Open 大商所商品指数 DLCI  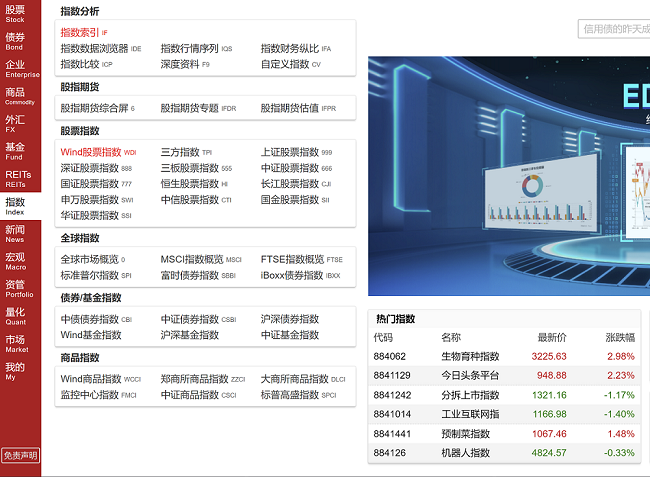pos(303,379)
